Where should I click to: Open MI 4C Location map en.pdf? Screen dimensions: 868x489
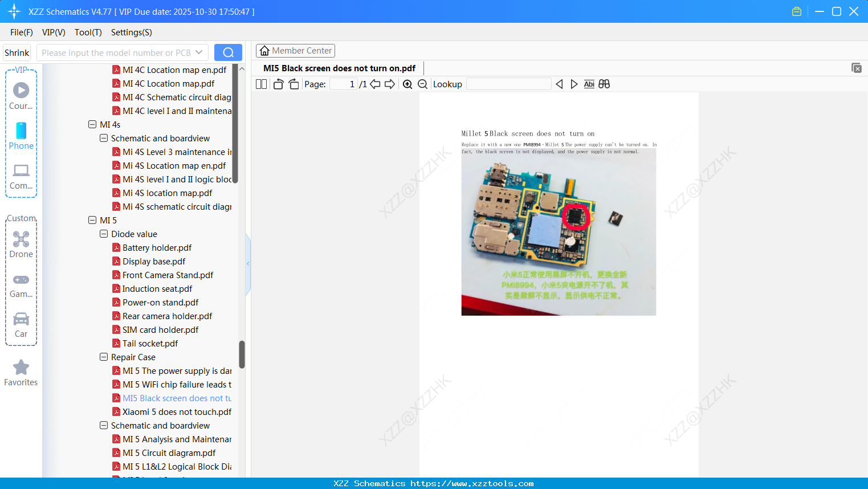(174, 70)
